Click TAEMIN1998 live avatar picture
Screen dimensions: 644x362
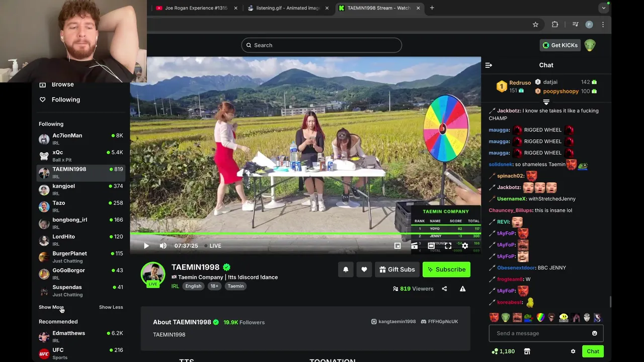(x=152, y=275)
